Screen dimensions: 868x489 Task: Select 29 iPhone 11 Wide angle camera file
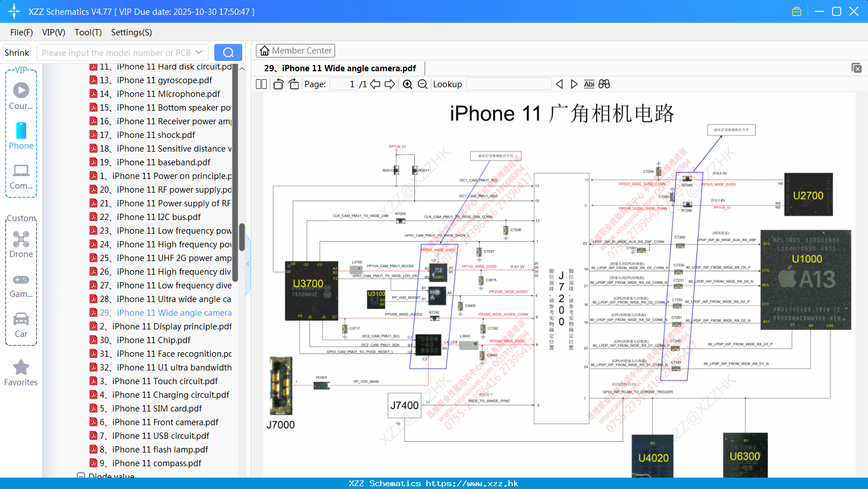(161, 313)
